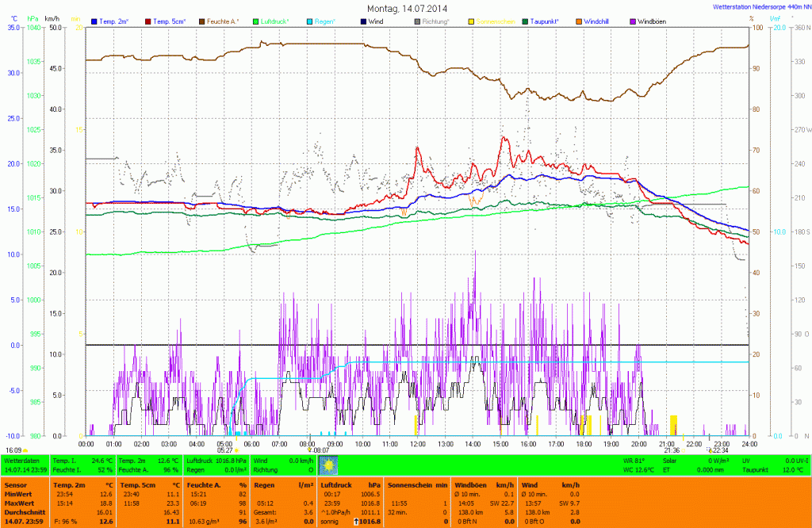The height and width of the screenshot is (528, 812).
Task: Click the up arrow beside 1016.8 pressure
Action: [x=357, y=522]
